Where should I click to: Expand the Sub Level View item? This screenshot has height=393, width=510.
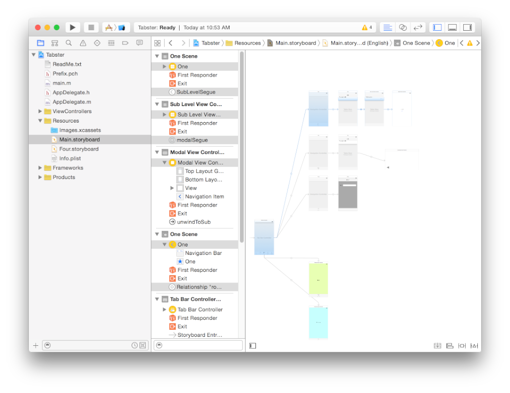164,114
